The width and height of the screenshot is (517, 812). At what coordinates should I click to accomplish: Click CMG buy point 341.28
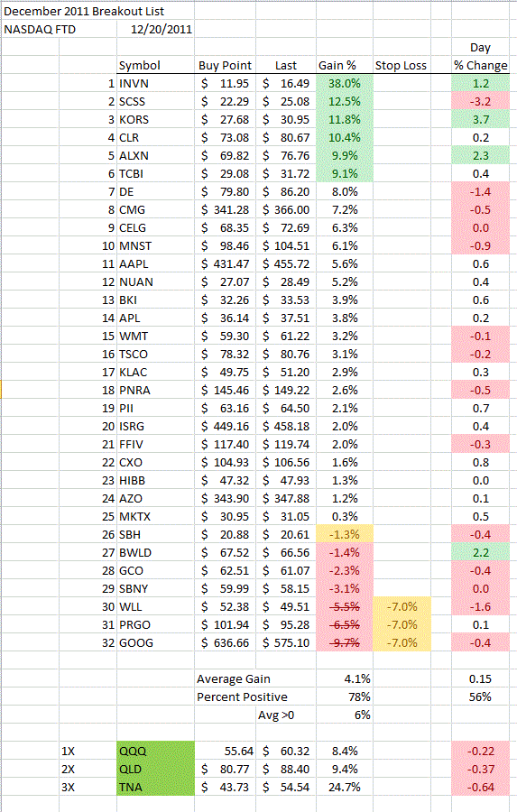(225, 209)
